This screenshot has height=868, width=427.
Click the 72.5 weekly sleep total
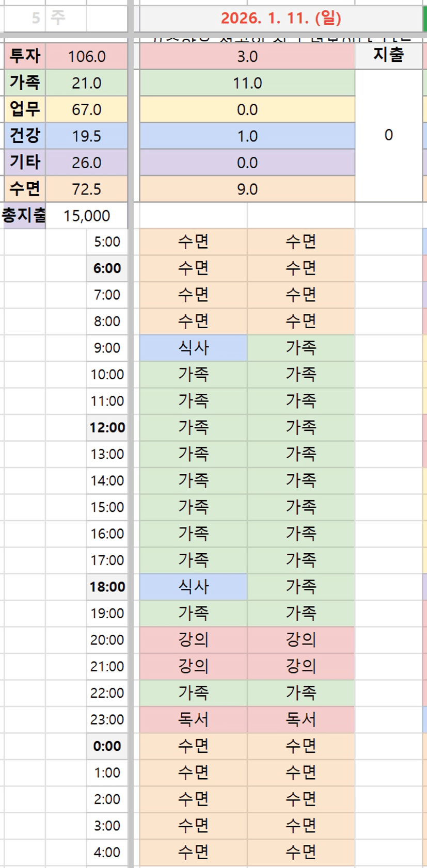87,189
